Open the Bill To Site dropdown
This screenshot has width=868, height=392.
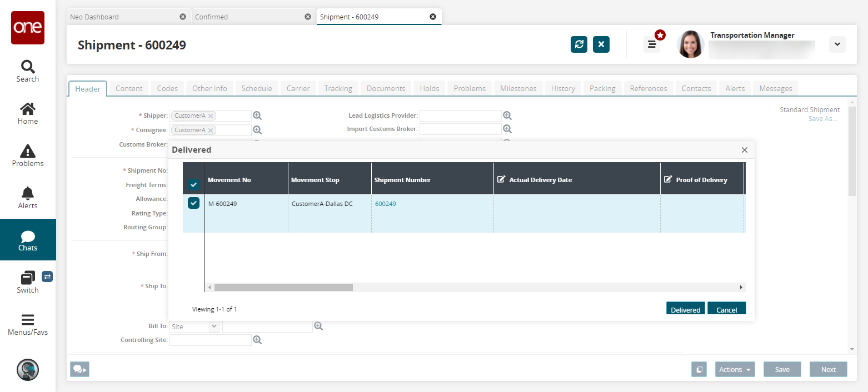coord(214,326)
